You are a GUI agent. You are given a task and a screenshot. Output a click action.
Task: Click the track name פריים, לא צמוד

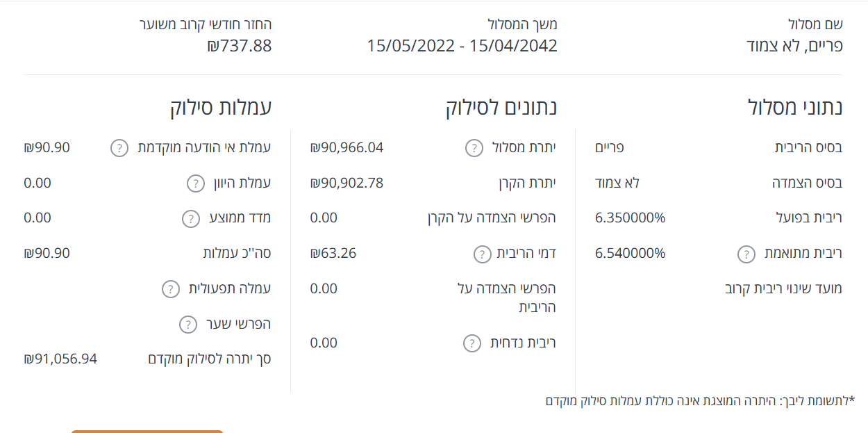click(794, 47)
